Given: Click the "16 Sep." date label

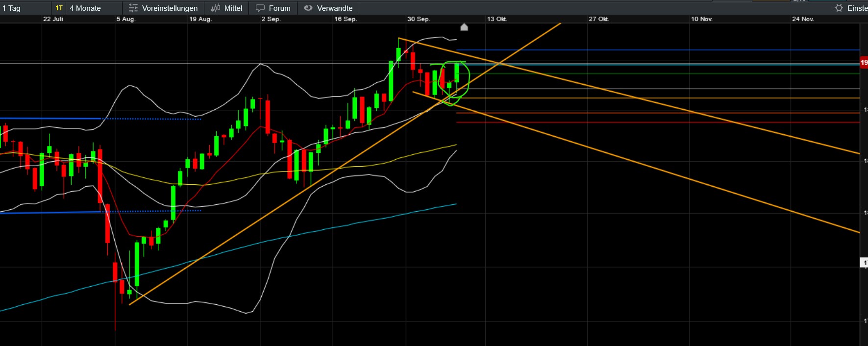Looking at the screenshot, I should [346, 19].
